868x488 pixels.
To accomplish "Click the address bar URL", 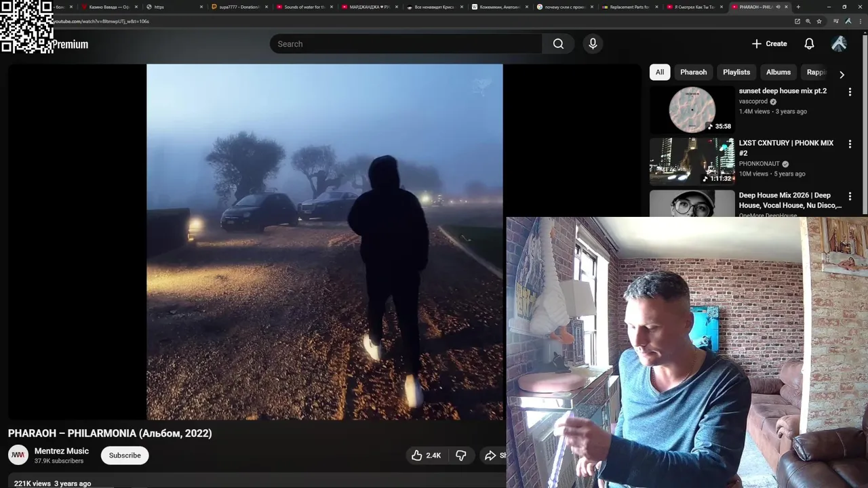I will coord(102,21).
